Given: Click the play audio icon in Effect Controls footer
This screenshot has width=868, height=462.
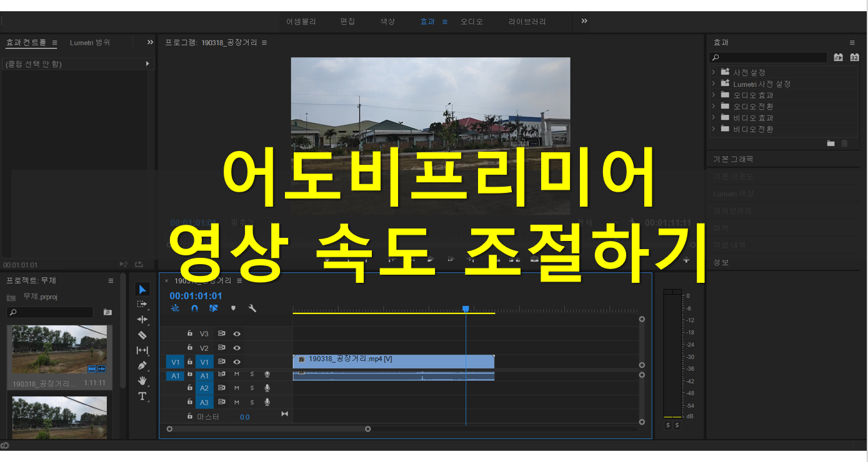Looking at the screenshot, I should point(124,265).
